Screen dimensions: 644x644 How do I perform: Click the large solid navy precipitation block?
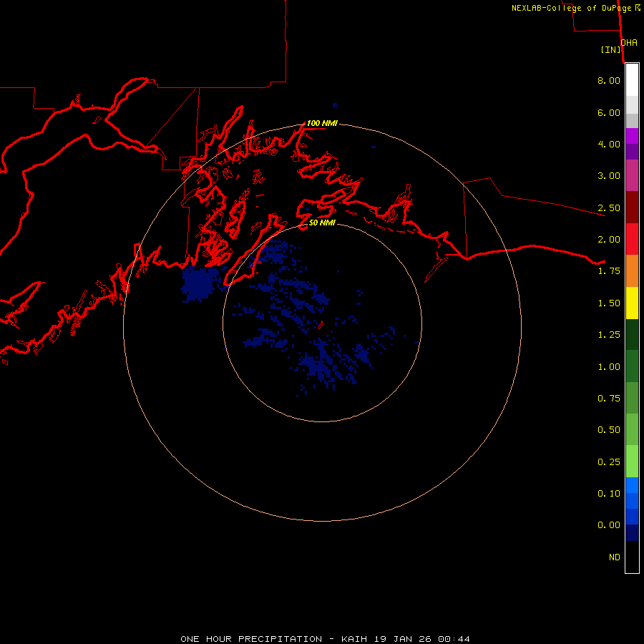tap(200, 283)
